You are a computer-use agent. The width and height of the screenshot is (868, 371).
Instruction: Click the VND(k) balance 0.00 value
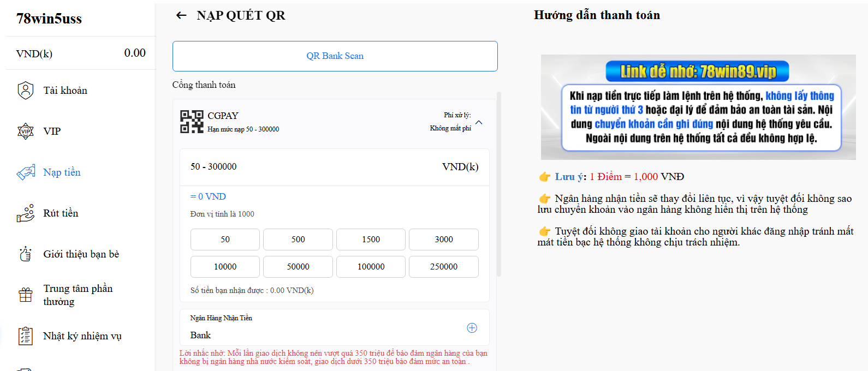point(135,53)
